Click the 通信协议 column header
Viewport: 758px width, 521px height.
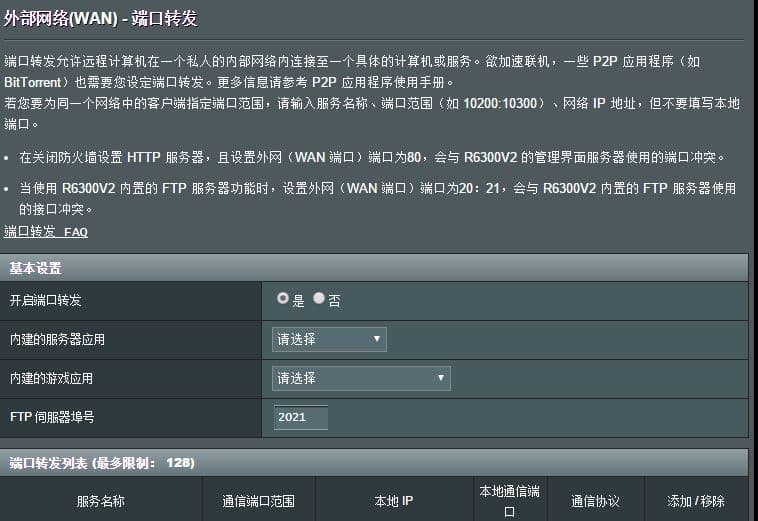[596, 501]
